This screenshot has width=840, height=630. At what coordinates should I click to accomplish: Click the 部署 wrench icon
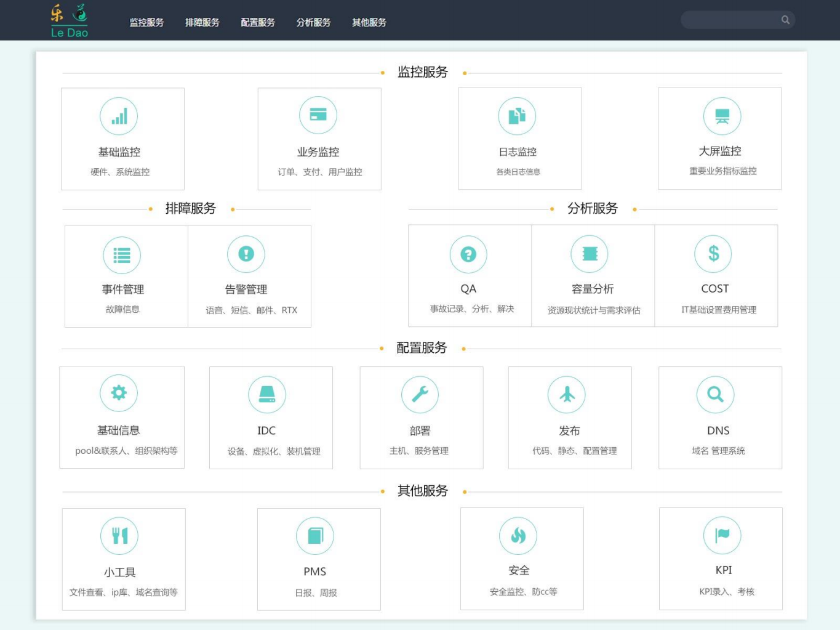(x=420, y=394)
